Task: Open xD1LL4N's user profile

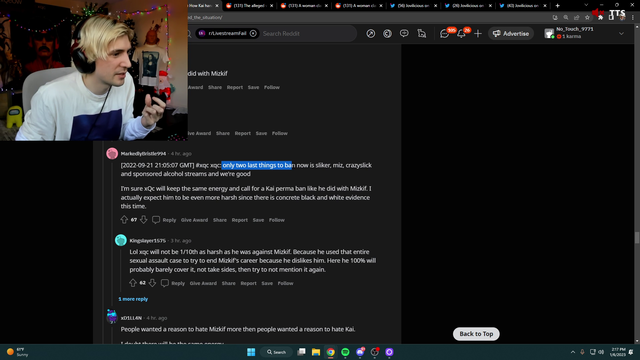Action: coord(131,318)
